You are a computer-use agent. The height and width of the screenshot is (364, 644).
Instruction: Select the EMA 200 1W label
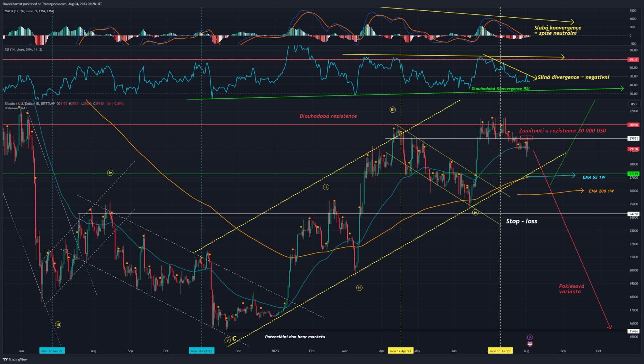(x=601, y=191)
